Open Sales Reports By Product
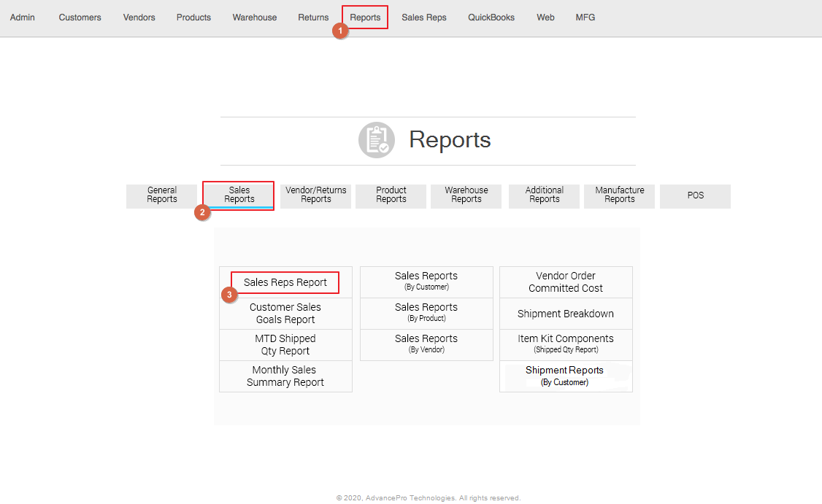 point(426,313)
